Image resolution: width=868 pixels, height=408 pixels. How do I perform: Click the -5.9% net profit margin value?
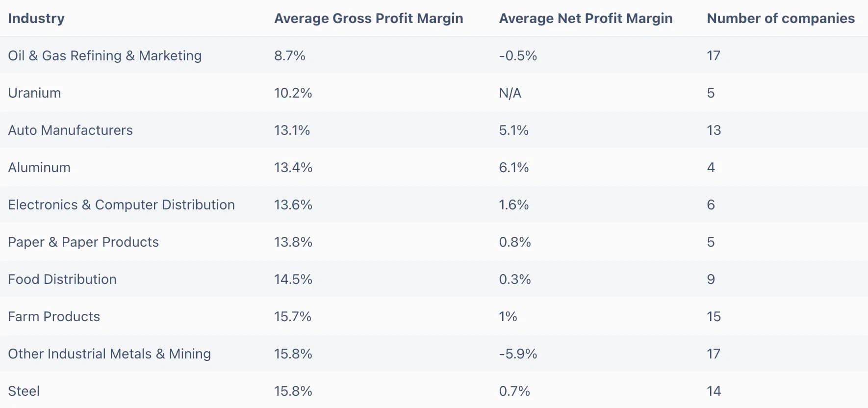[x=518, y=354]
